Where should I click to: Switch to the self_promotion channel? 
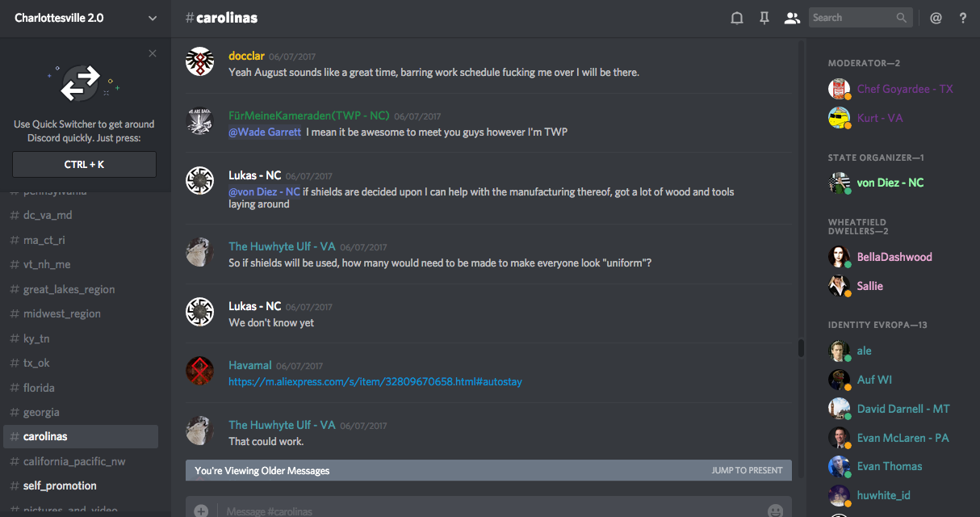click(60, 485)
